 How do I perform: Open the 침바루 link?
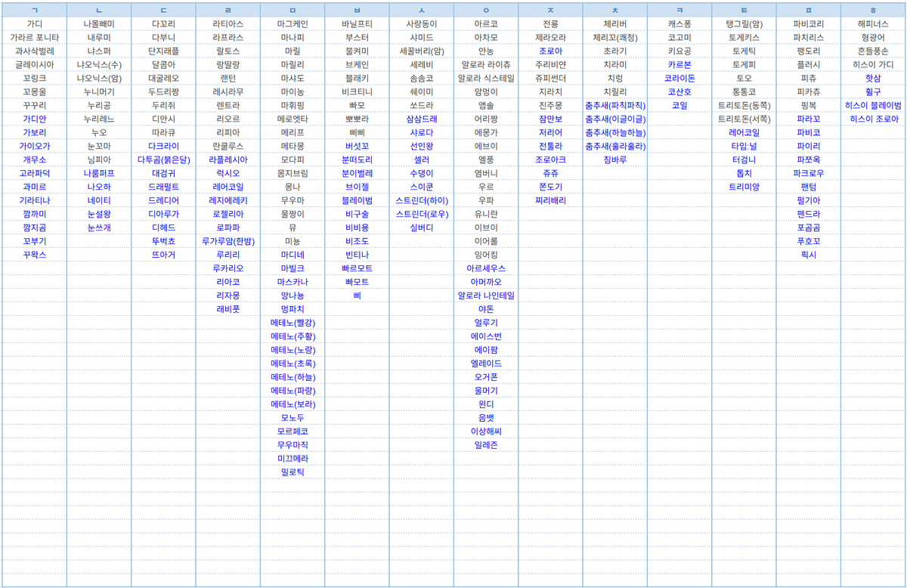[x=615, y=159]
